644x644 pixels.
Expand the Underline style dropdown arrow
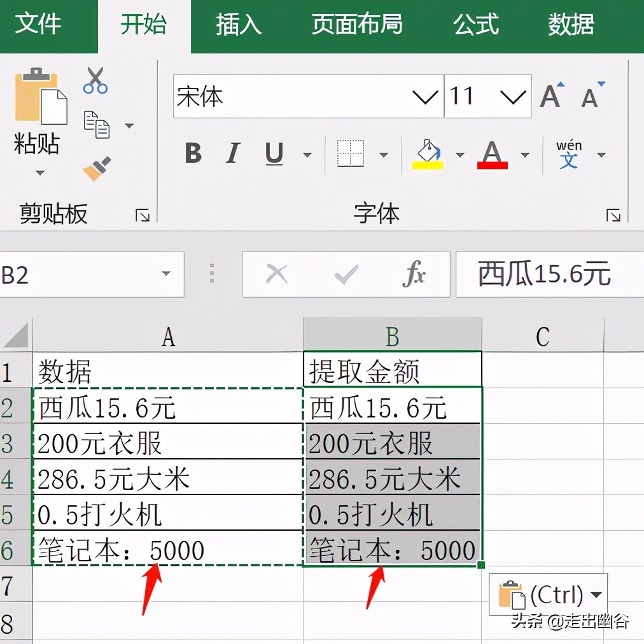[307, 155]
